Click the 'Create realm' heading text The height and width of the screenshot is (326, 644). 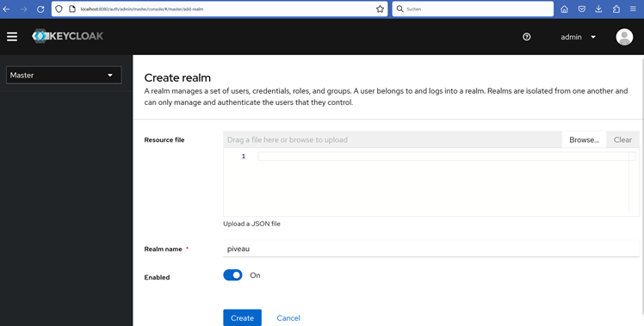[177, 77]
